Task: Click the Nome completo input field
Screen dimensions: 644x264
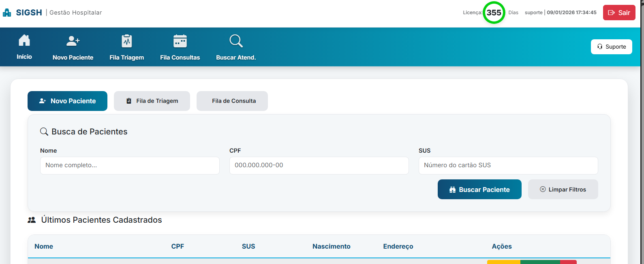Action: (x=130, y=166)
